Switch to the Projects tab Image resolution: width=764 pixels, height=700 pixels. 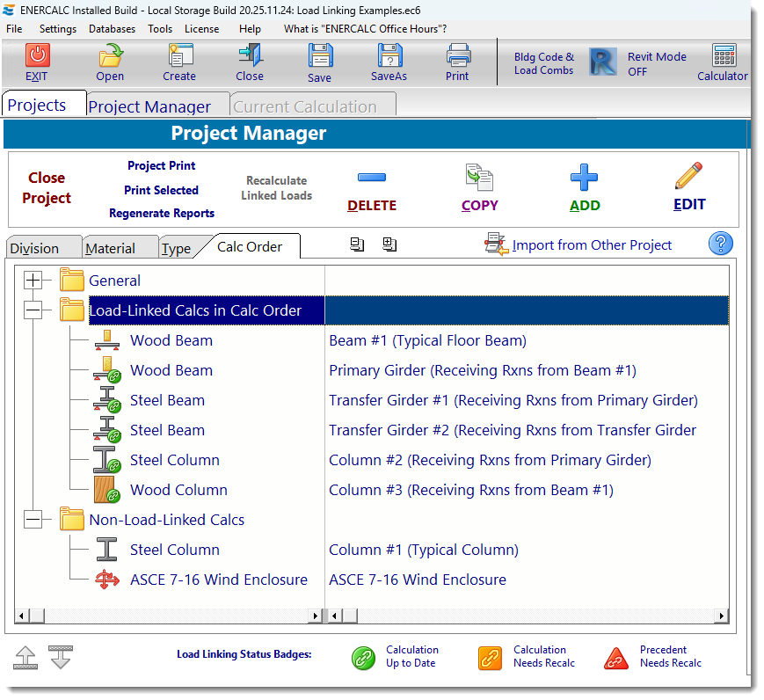[x=44, y=104]
